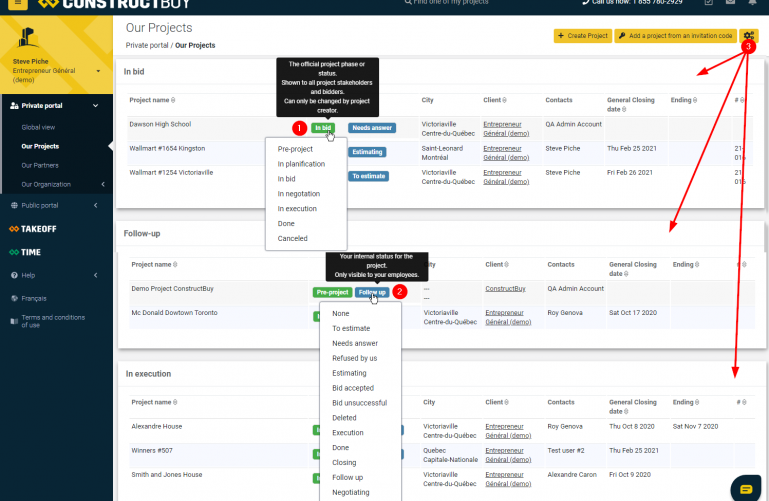Open the notifications bell in top bar
769x501 pixels.
click(x=752, y=2)
